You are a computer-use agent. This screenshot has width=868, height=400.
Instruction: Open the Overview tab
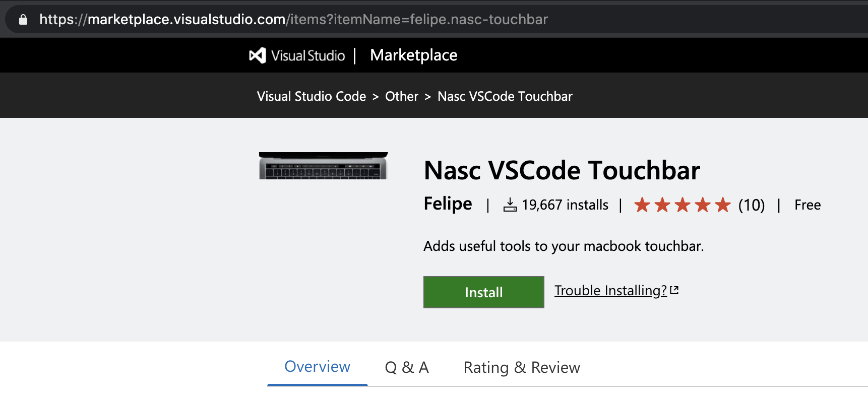317,367
